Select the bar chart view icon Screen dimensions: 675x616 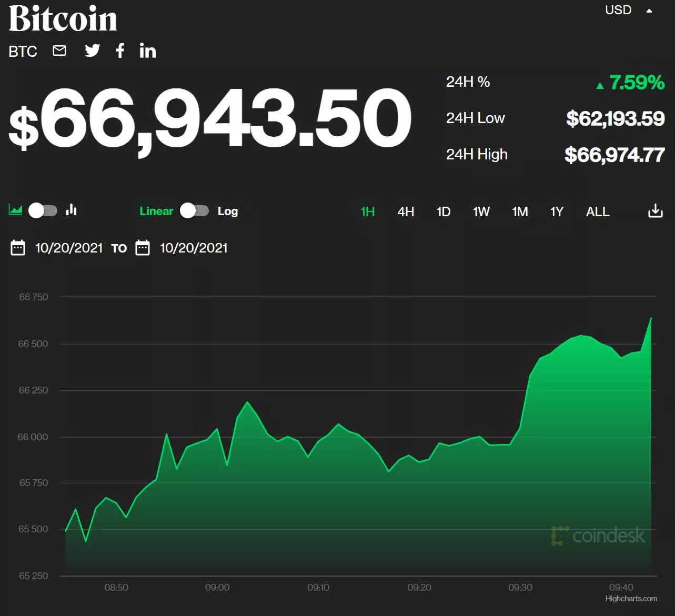pyautogui.click(x=72, y=210)
